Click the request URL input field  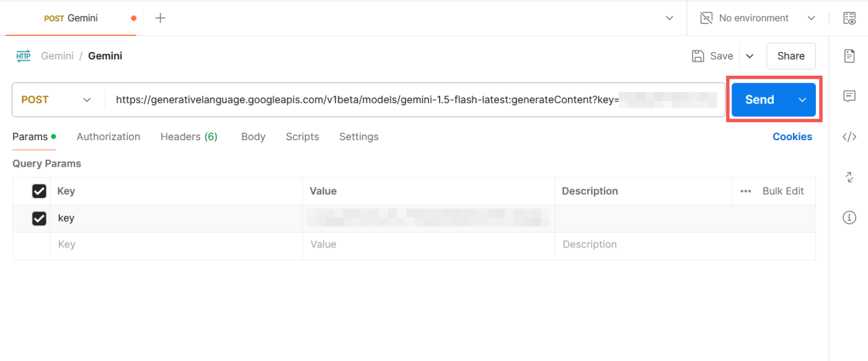click(x=414, y=99)
